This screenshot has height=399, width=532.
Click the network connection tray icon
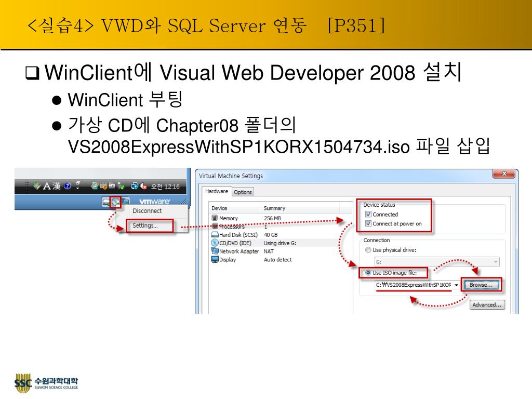point(135,186)
